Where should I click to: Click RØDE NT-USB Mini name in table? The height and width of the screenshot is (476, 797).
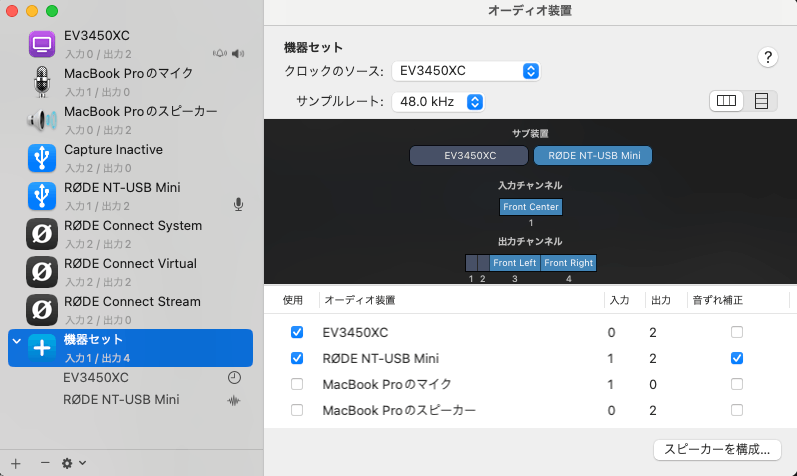tap(381, 359)
